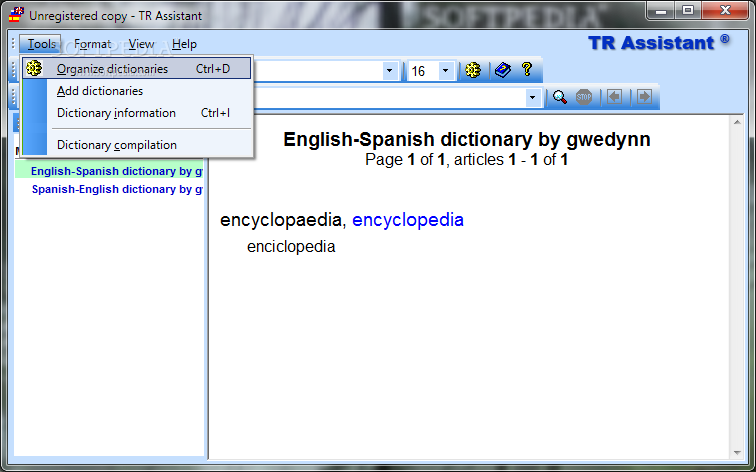This screenshot has height=472, width=756.
Task: Click the forward arrow navigation icon
Action: click(644, 97)
